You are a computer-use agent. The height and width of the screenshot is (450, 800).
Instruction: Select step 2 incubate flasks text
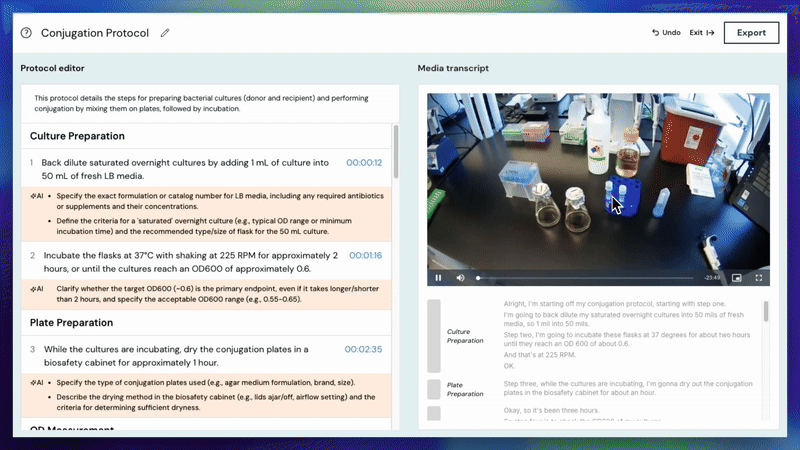[191, 262]
